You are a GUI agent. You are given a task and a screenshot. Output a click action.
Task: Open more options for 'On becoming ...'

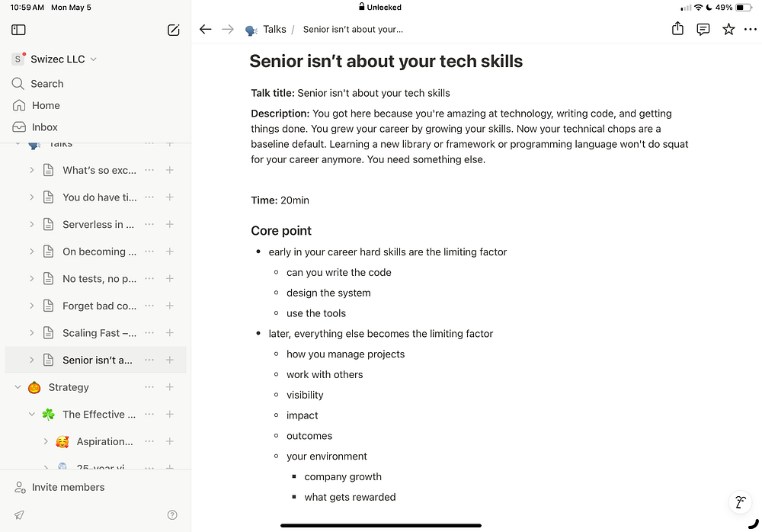click(149, 252)
